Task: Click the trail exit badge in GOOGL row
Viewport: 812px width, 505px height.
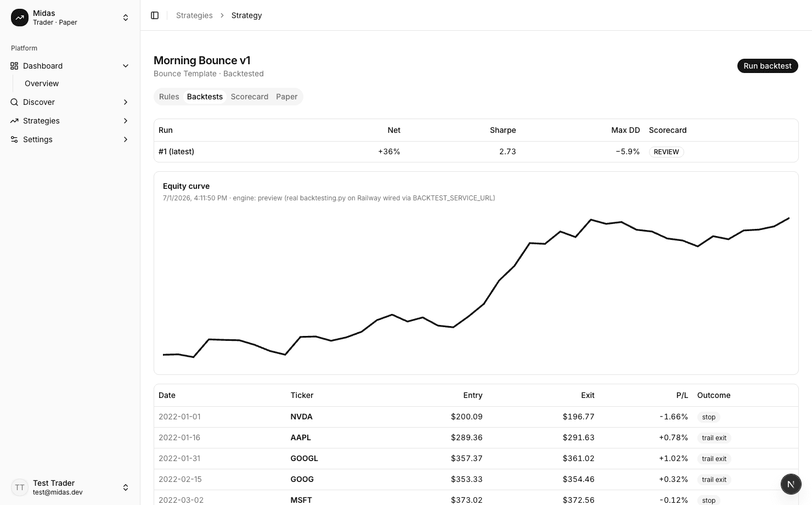Action: pyautogui.click(x=714, y=459)
